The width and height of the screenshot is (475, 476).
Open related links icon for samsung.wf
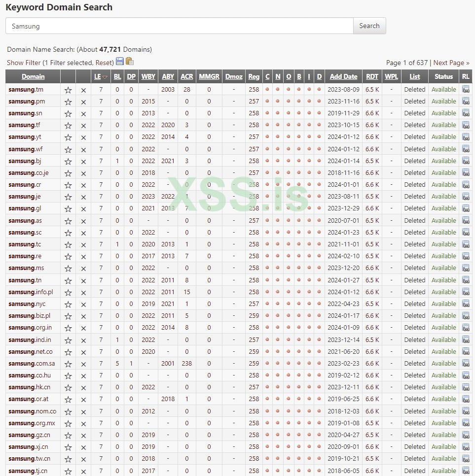point(466,149)
